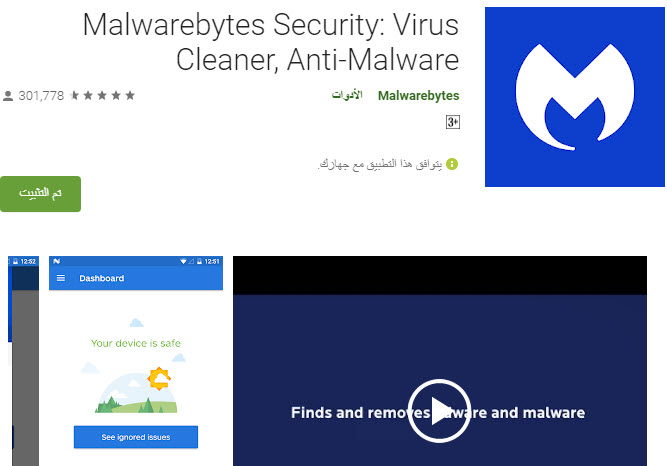Open the Dashboard hamburger menu in the screenshot
This screenshot has width=667, height=466.
tap(61, 278)
